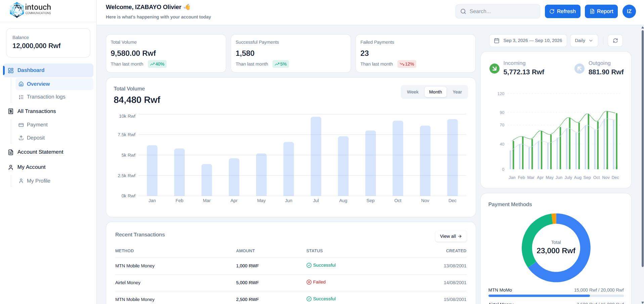Click the Dashboard grid icon
644x304 pixels.
coord(11,70)
